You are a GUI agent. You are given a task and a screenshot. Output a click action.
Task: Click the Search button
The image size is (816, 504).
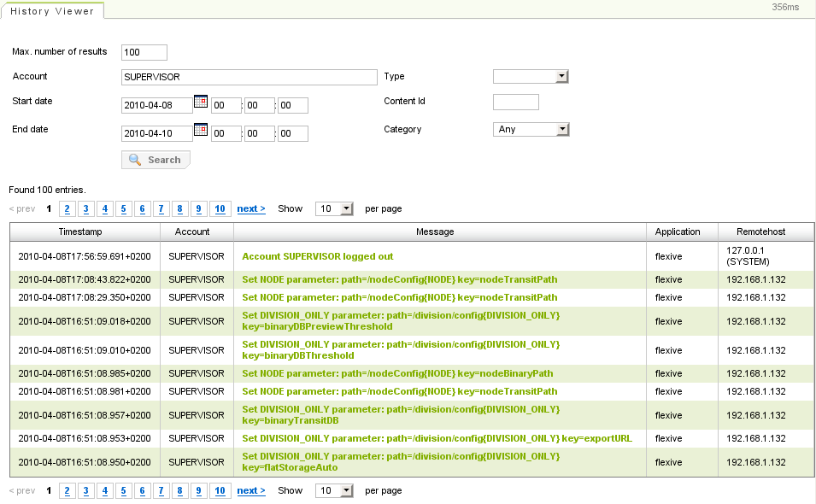click(x=156, y=160)
